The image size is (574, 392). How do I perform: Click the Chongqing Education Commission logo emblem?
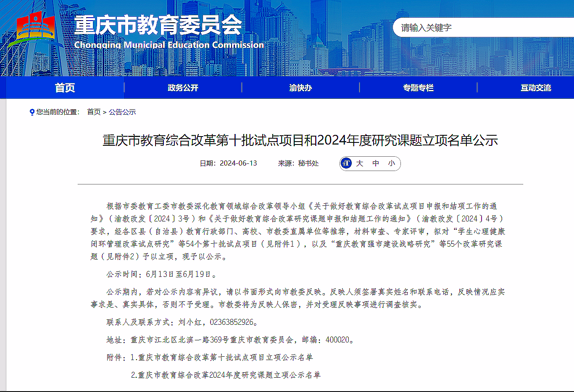(x=37, y=29)
